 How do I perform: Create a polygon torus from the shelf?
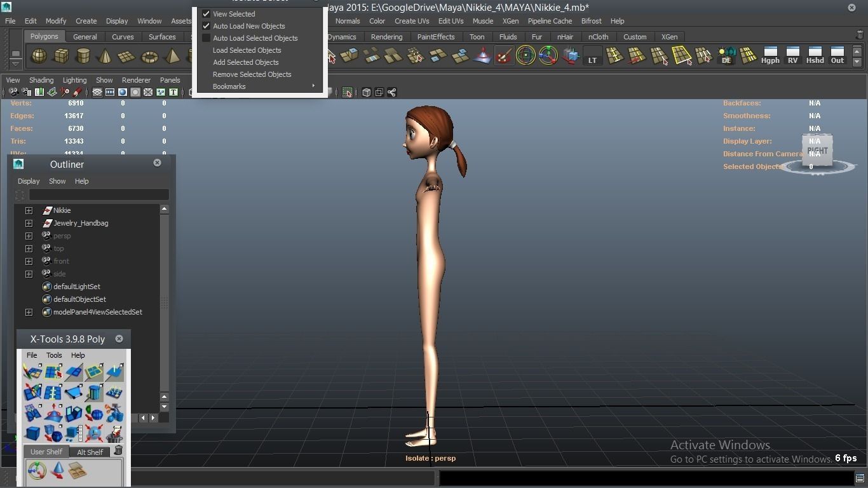click(x=149, y=57)
